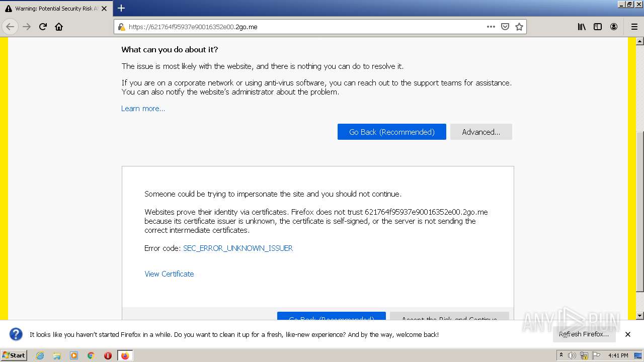Viewport: 644px width, 362px height.
Task: Click the page vertical scrollbar thumb
Action: 640,211
